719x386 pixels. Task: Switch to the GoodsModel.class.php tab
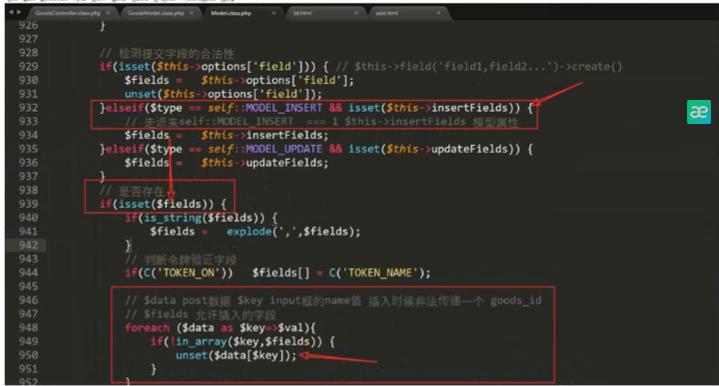pos(155,13)
